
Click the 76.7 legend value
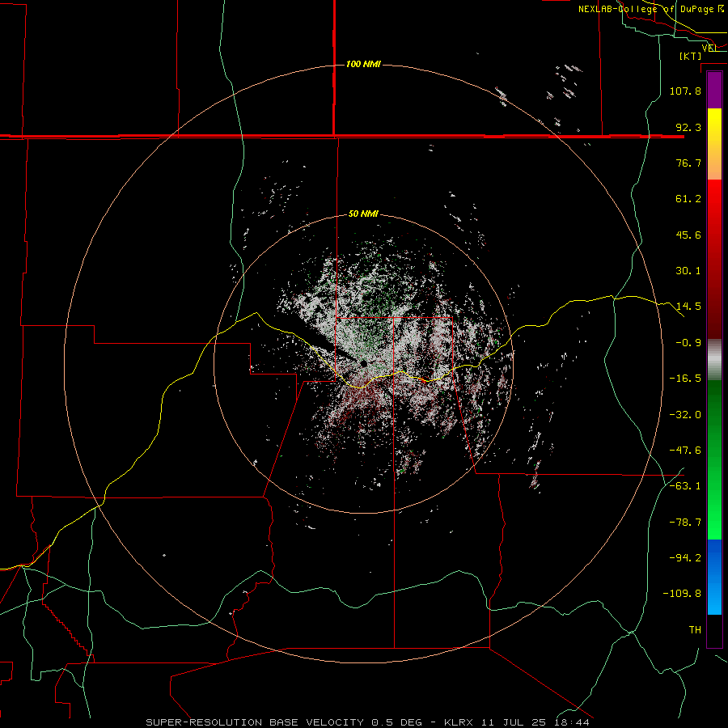click(688, 163)
